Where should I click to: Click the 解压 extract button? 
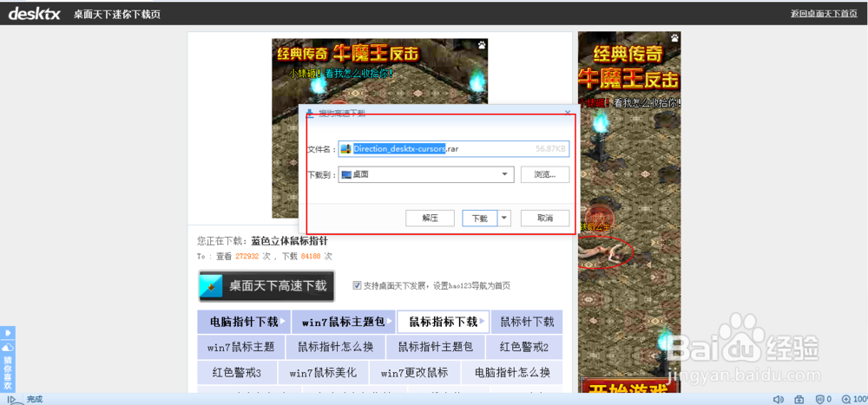(x=431, y=218)
